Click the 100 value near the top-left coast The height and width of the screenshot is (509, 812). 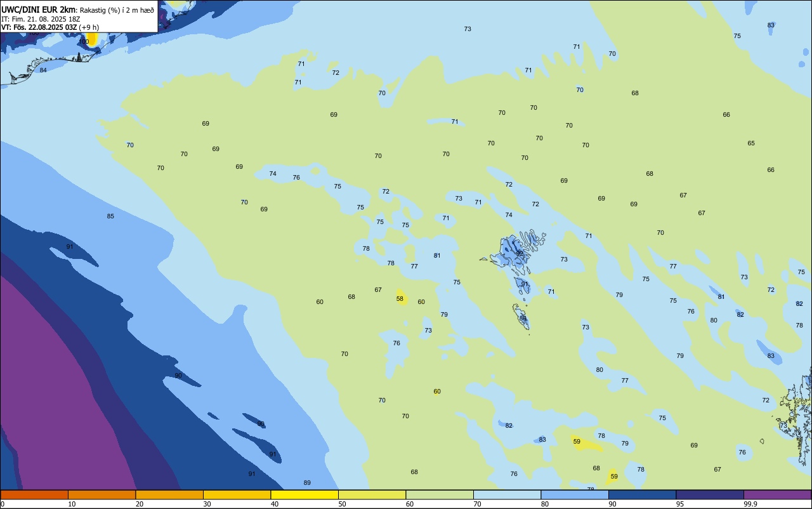(x=84, y=42)
